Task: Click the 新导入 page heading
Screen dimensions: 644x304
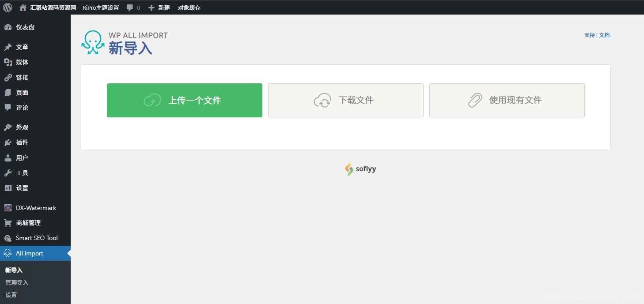Action: click(130, 48)
